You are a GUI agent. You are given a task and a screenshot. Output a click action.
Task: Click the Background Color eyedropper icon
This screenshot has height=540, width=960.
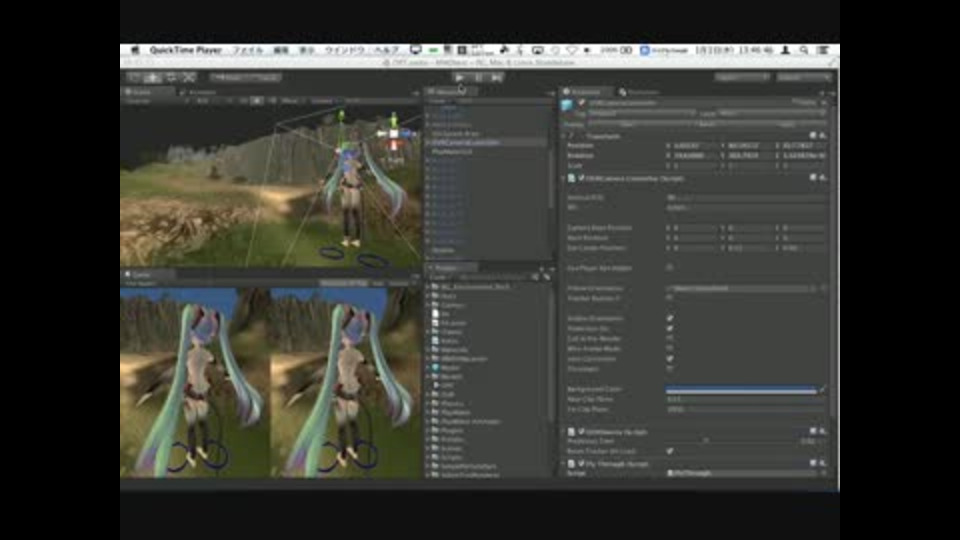pos(823,389)
